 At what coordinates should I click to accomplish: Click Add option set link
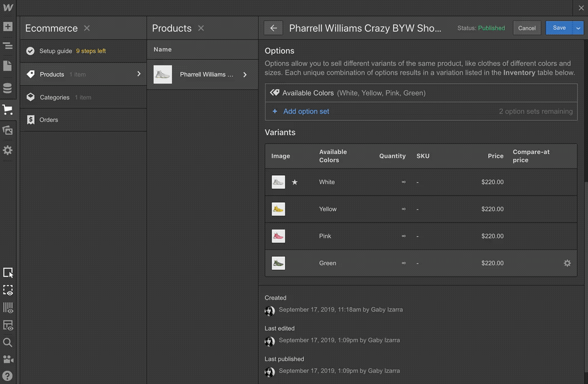pyautogui.click(x=306, y=112)
